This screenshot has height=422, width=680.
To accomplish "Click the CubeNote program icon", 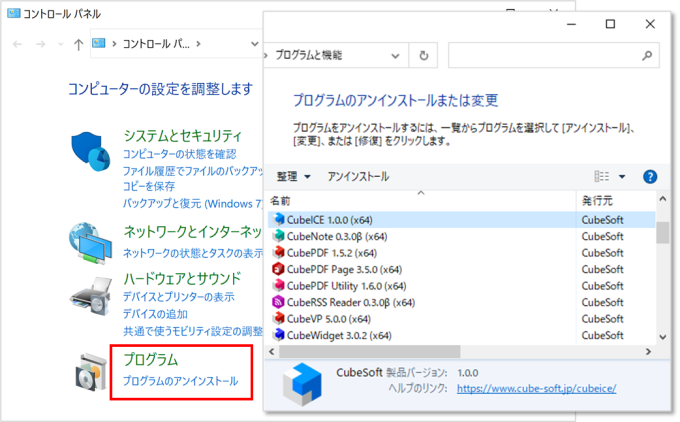I will click(x=279, y=236).
